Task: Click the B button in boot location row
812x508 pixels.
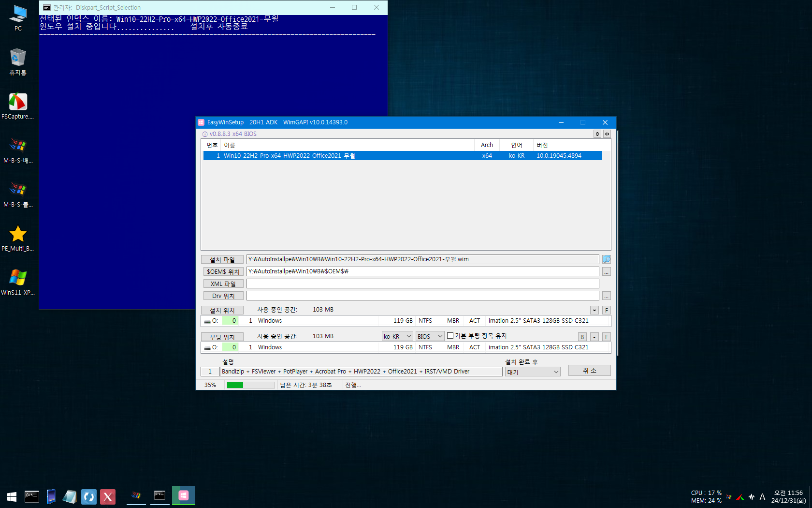Action: [582, 337]
